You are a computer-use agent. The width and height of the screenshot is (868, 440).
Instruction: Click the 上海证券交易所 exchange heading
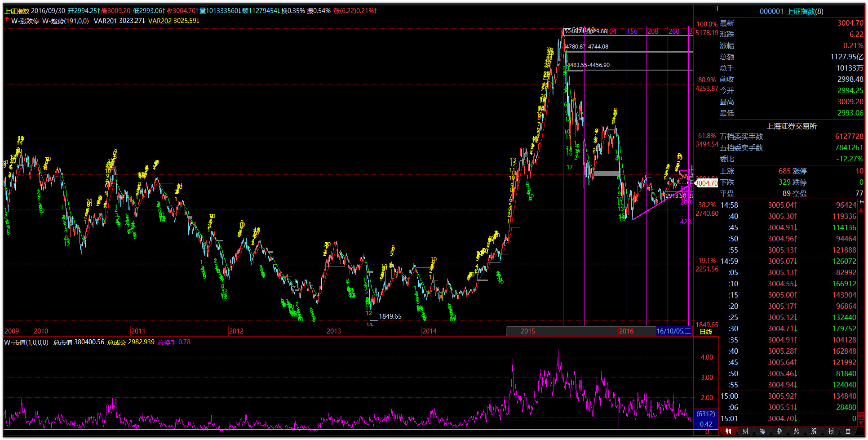[x=791, y=126]
